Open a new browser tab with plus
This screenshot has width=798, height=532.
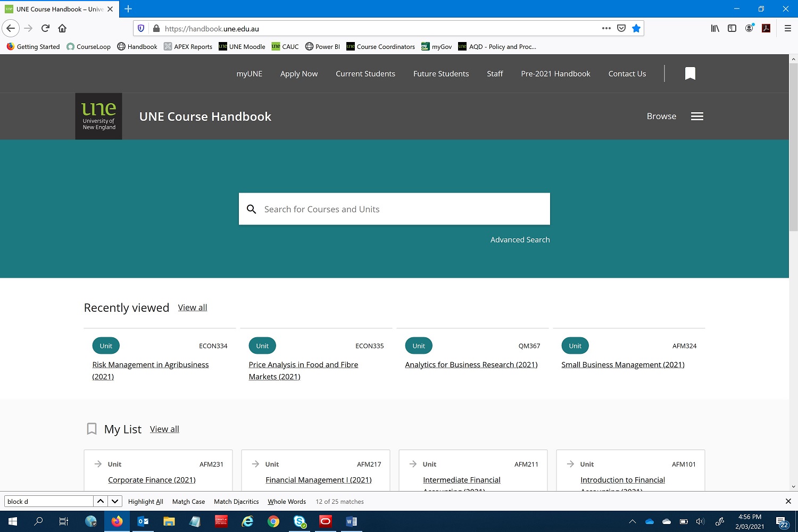[128, 9]
